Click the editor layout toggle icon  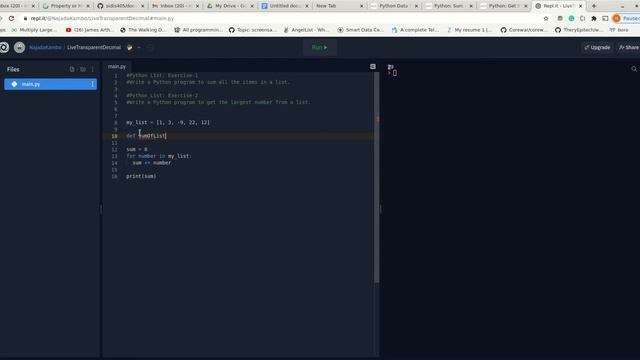click(373, 66)
